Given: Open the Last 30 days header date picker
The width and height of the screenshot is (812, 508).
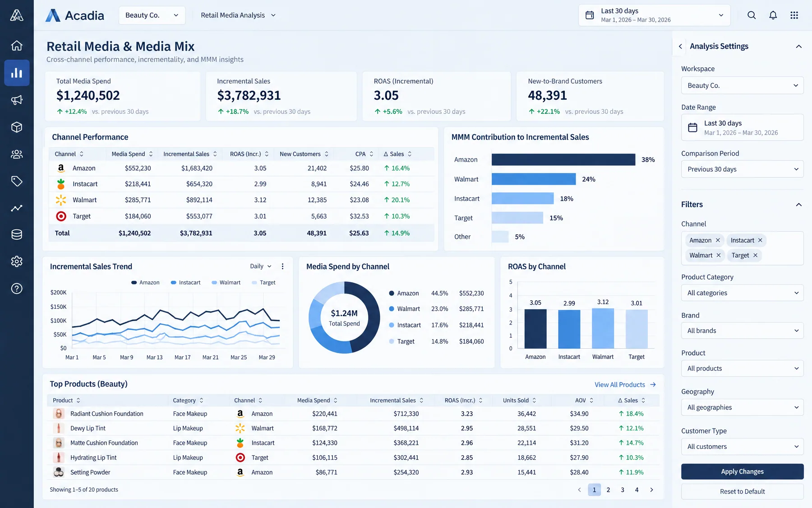Looking at the screenshot, I should click(x=655, y=15).
